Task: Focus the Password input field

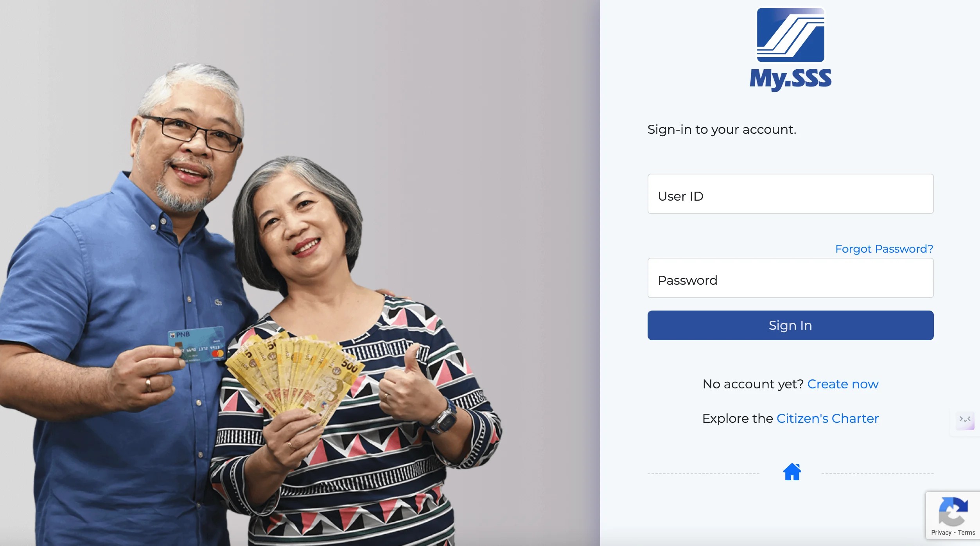Action: pyautogui.click(x=790, y=278)
